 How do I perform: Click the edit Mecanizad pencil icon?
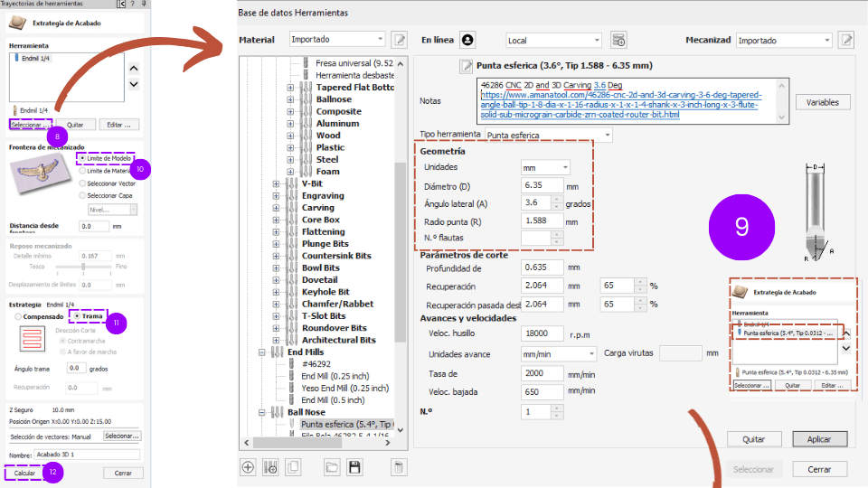coord(846,40)
